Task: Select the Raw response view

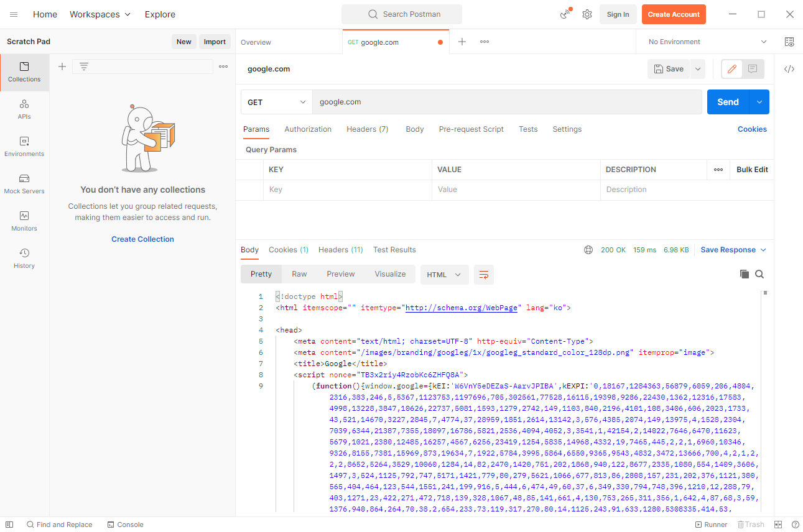Action: [x=299, y=274]
